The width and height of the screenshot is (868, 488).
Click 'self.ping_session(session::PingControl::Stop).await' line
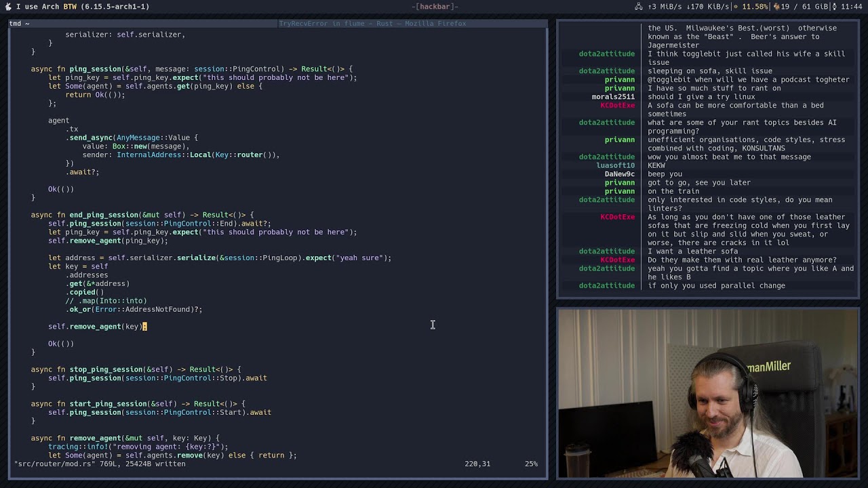click(157, 378)
